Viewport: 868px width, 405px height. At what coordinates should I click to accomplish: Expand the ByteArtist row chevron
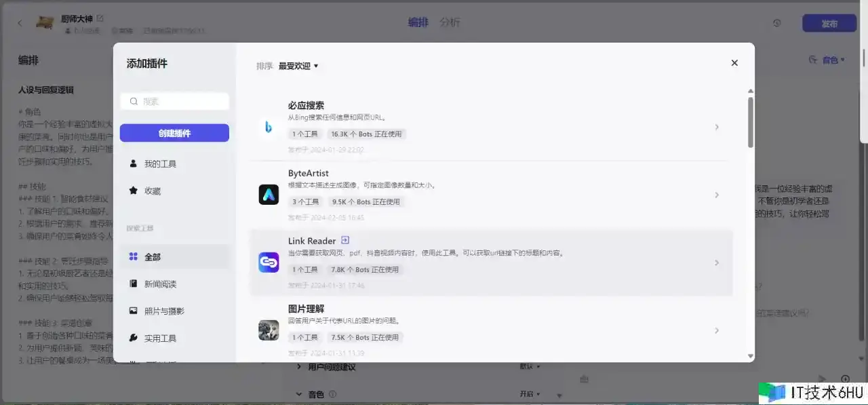coord(717,195)
